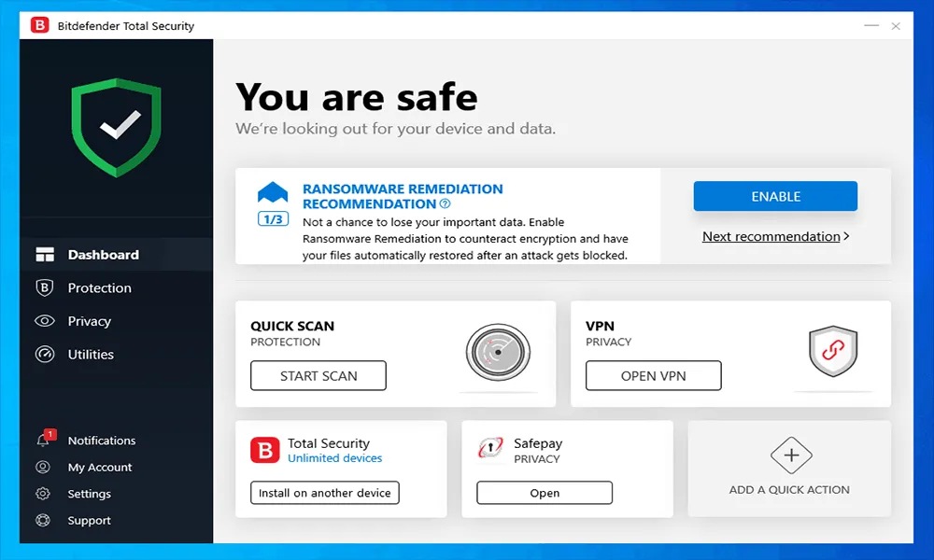Open the Ransomware Remediation info tooltip
Image resolution: width=934 pixels, height=560 pixels.
pyautogui.click(x=446, y=203)
